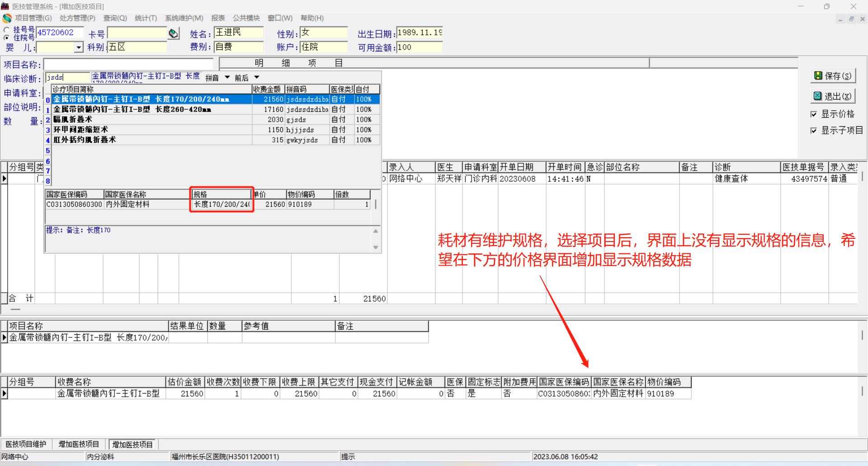Click the 规格 cell 长度170/200/240
The image size is (868, 466).
222,204
